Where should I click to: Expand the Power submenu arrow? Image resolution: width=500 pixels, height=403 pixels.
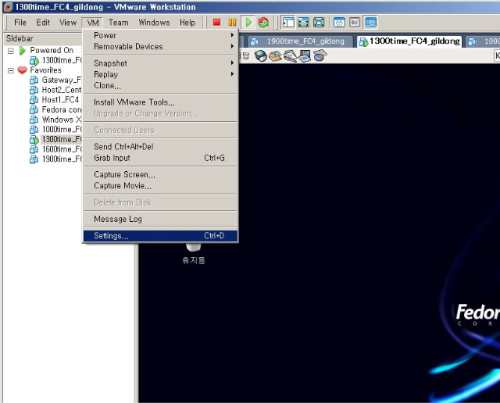(x=232, y=35)
